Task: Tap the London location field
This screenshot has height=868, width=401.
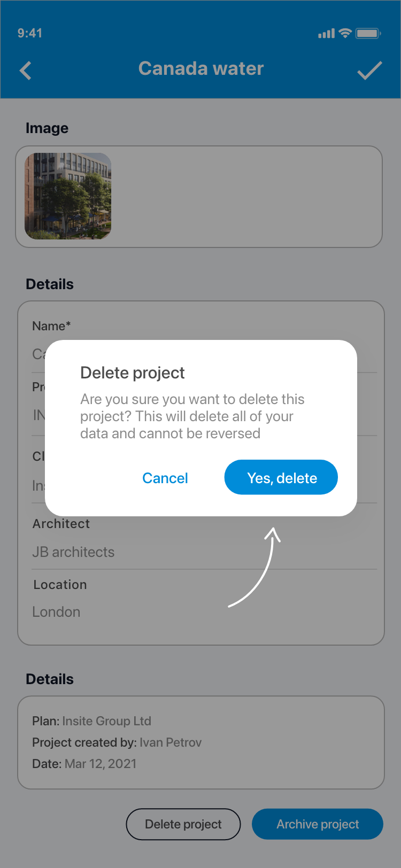Action: (56, 612)
